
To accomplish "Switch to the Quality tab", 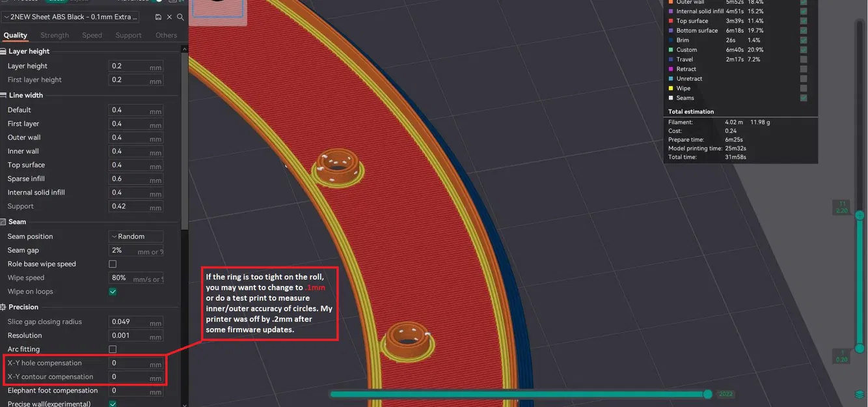I will pos(16,35).
